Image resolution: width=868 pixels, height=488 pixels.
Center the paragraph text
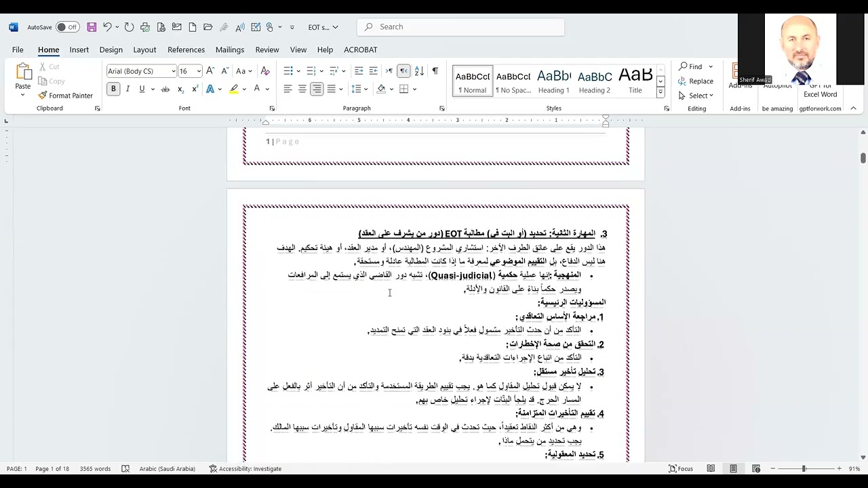[x=302, y=89]
